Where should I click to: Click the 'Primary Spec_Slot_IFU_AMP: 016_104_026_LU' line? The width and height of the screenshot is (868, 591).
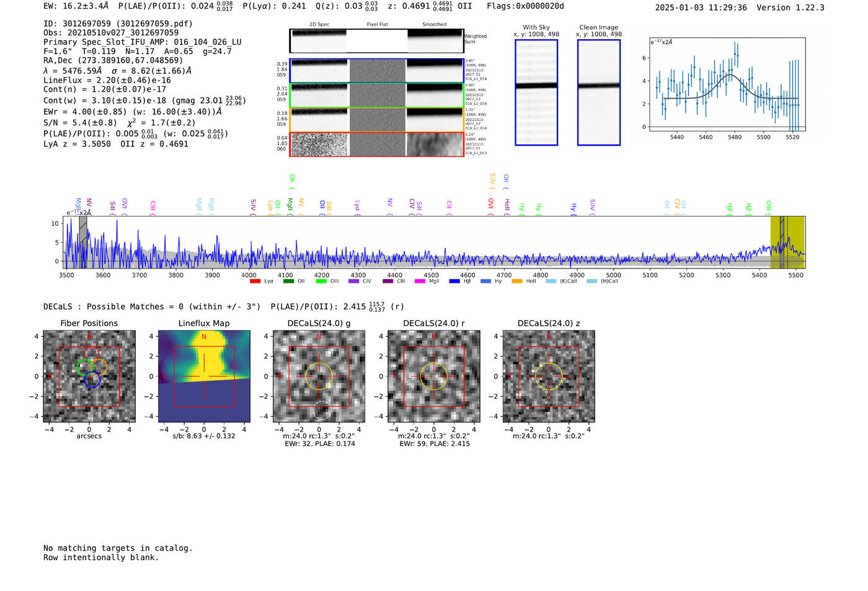(x=143, y=42)
